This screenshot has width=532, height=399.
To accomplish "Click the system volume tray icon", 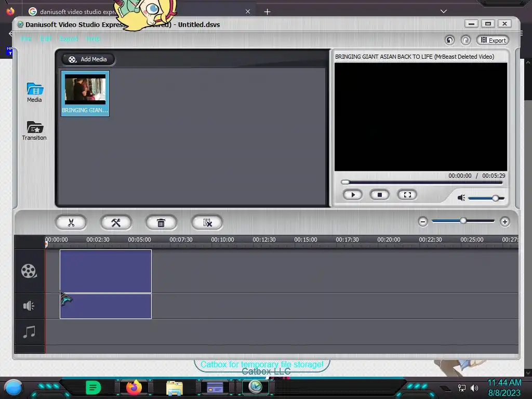I will (474, 388).
